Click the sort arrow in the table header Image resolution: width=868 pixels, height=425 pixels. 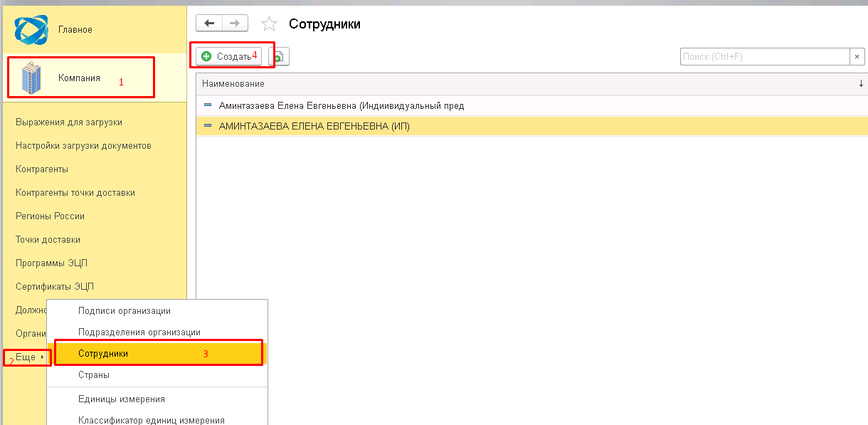(x=861, y=84)
